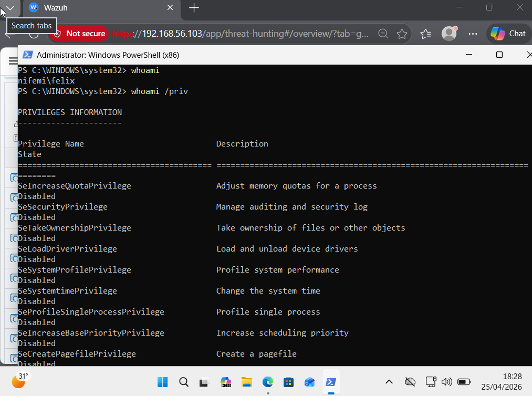Open Windows taskbar search
Image resolution: width=532 pixels, height=396 pixels.
(184, 382)
